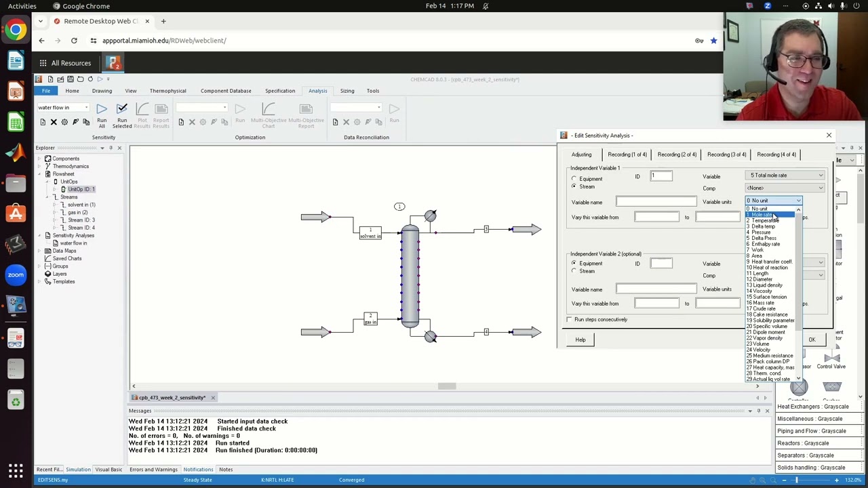Select the 'solvent in' feed arrow on flowsheet

(316, 217)
